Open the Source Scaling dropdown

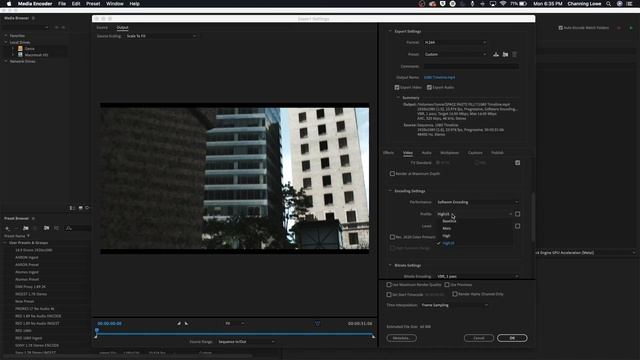(x=161, y=36)
